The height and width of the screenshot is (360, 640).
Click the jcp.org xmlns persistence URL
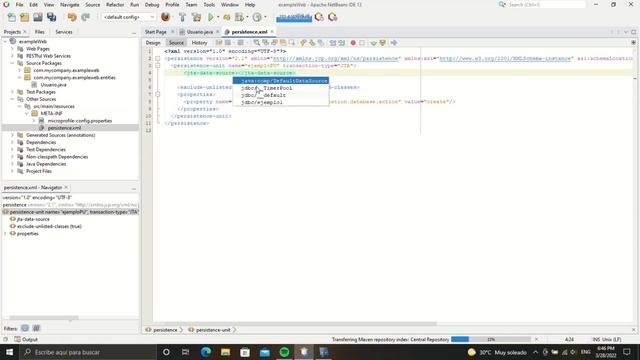[336, 58]
